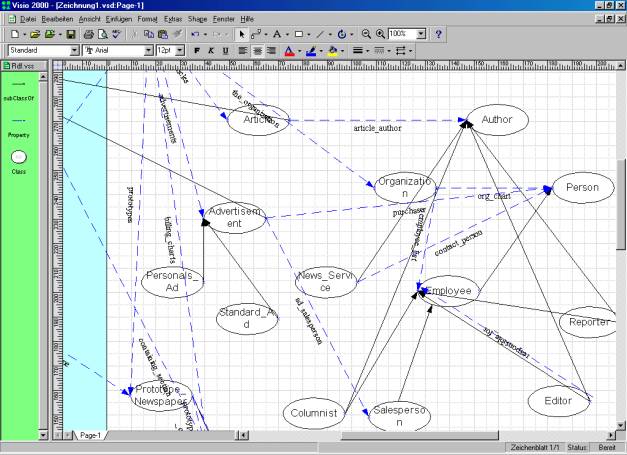Click the Organization node in diagram
This screenshot has height=455, width=627.
coord(405,188)
